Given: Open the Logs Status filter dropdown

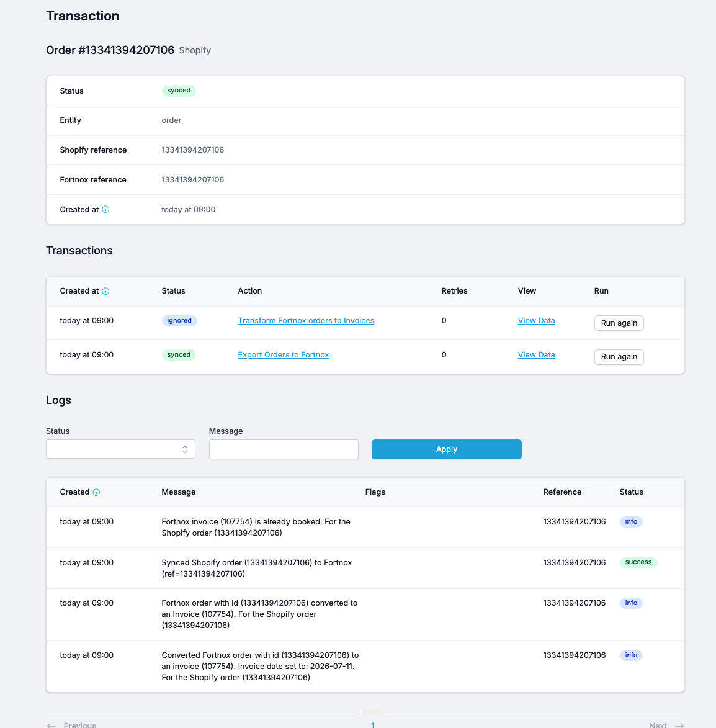Looking at the screenshot, I should [x=120, y=449].
